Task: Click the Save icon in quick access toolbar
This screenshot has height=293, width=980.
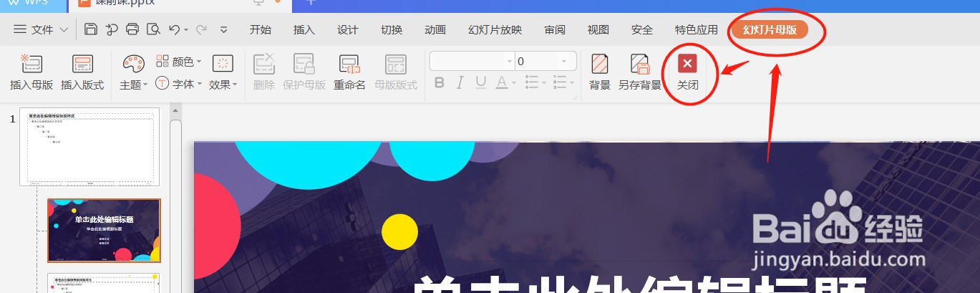Action: (x=91, y=29)
